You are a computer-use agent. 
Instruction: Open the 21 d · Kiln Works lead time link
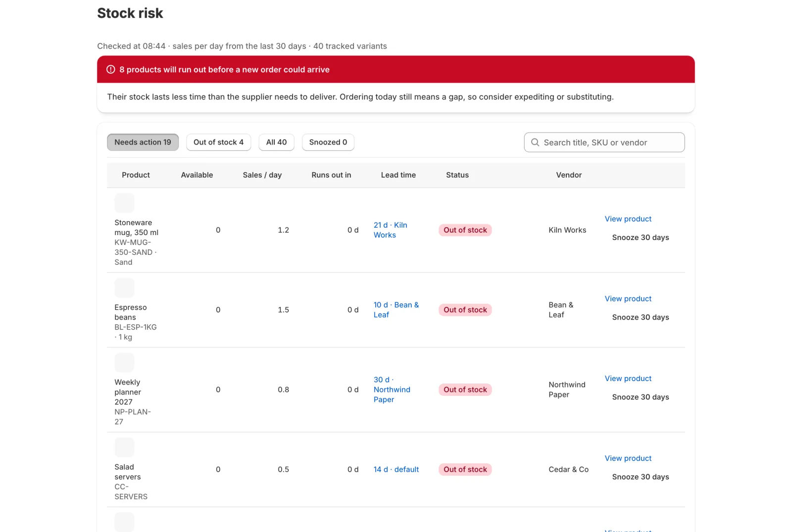(x=391, y=230)
